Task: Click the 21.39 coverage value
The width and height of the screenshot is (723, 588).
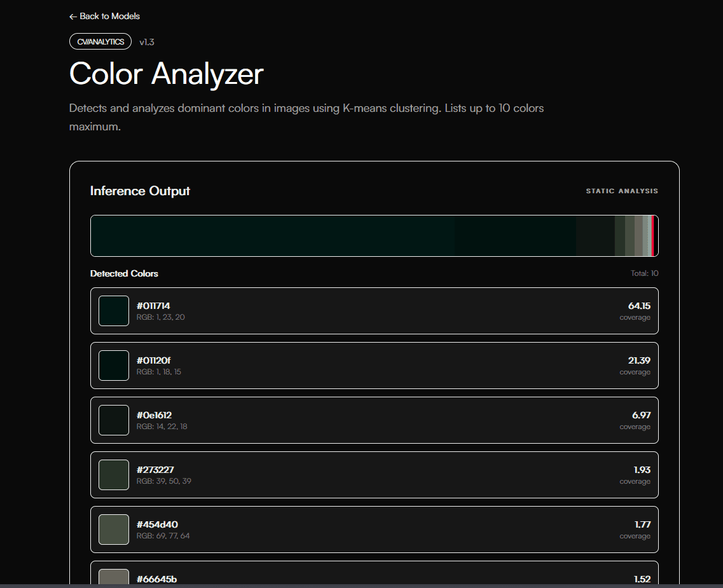Action: point(639,360)
